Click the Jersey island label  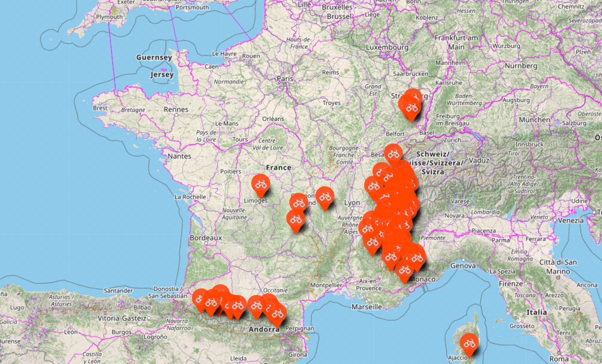[x=162, y=75]
